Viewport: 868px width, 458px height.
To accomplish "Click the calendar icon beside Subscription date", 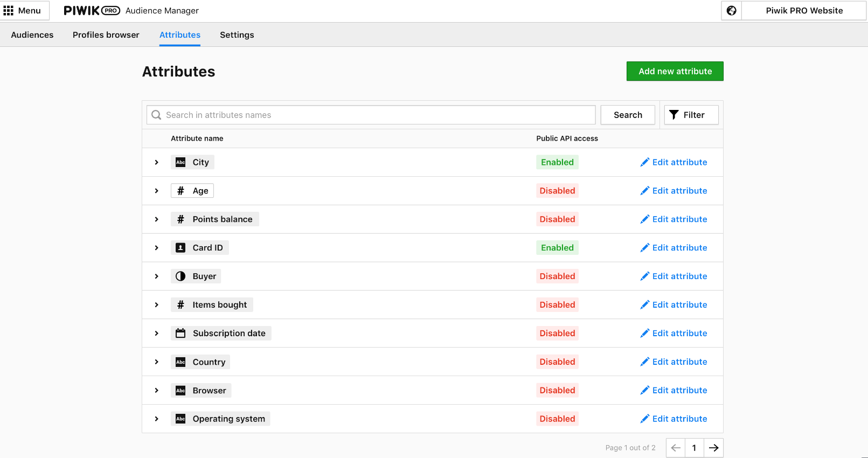I will [180, 334].
